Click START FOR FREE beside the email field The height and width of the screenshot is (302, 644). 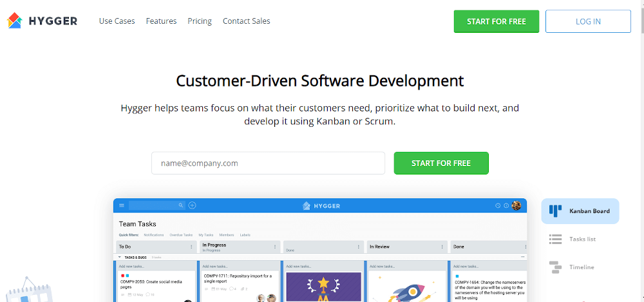coord(441,163)
